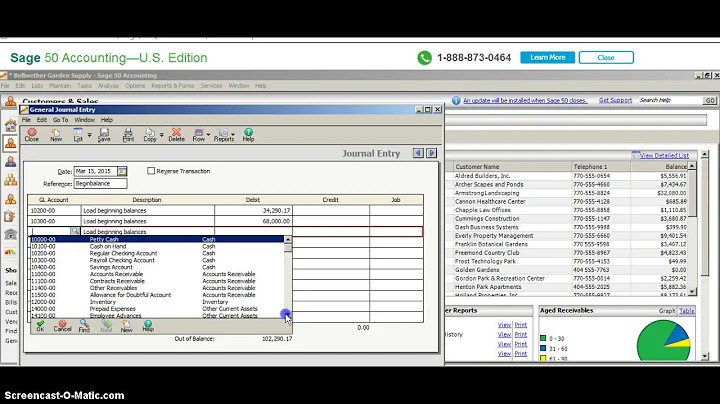Click the account lookup list scrollbar
Screen dimensions: 720x404
pos(287,277)
